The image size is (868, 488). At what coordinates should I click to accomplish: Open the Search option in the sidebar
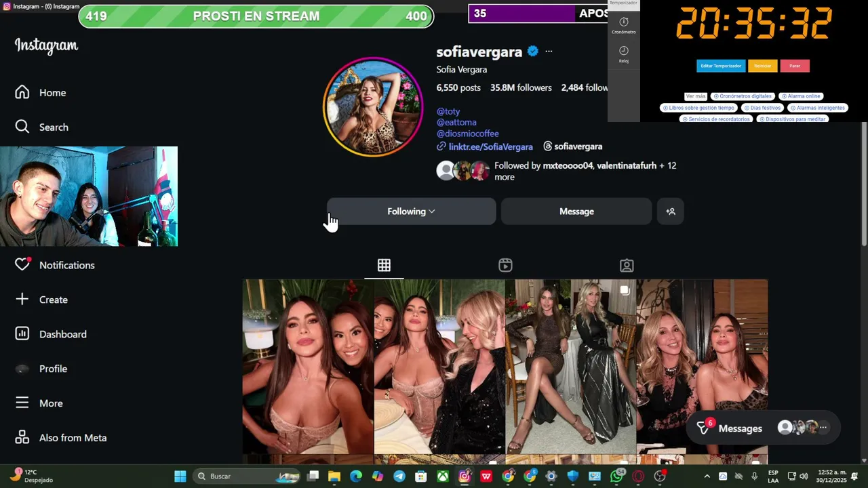[42, 127]
